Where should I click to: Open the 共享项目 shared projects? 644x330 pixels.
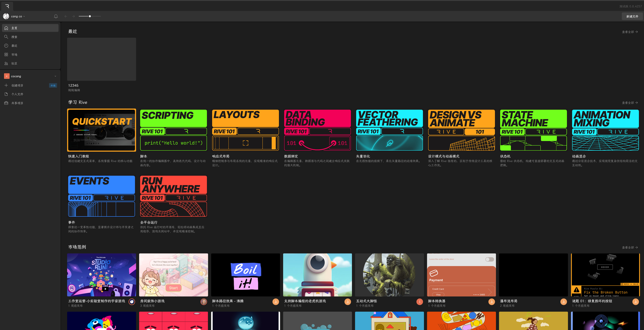(x=17, y=103)
